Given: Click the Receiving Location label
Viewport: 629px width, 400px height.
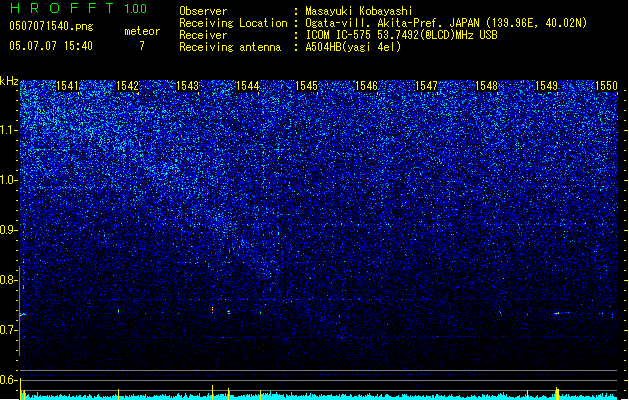Looking at the screenshot, I should tap(233, 23).
